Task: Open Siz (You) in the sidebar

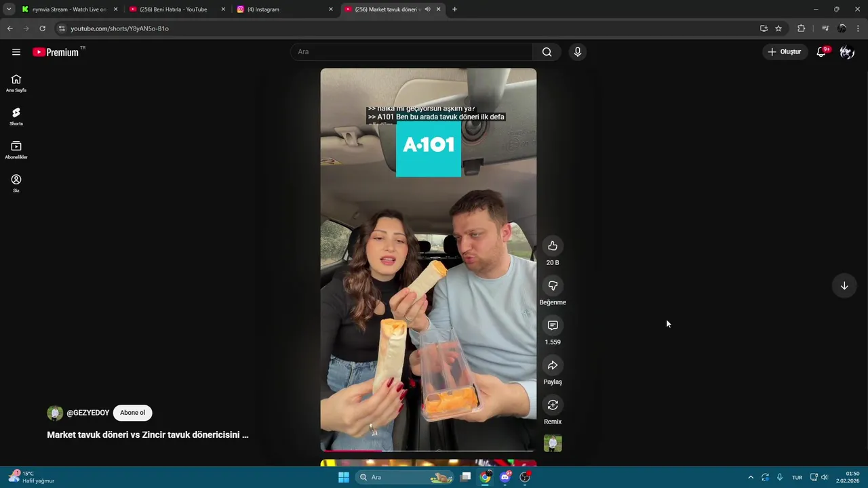Action: (16, 183)
